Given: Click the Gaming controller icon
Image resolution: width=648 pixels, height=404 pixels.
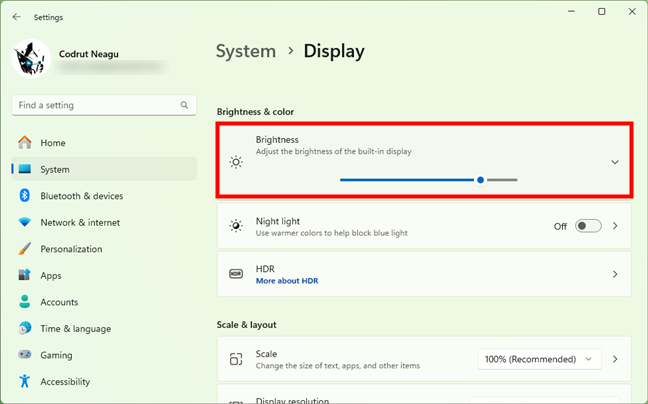Looking at the screenshot, I should tap(25, 355).
